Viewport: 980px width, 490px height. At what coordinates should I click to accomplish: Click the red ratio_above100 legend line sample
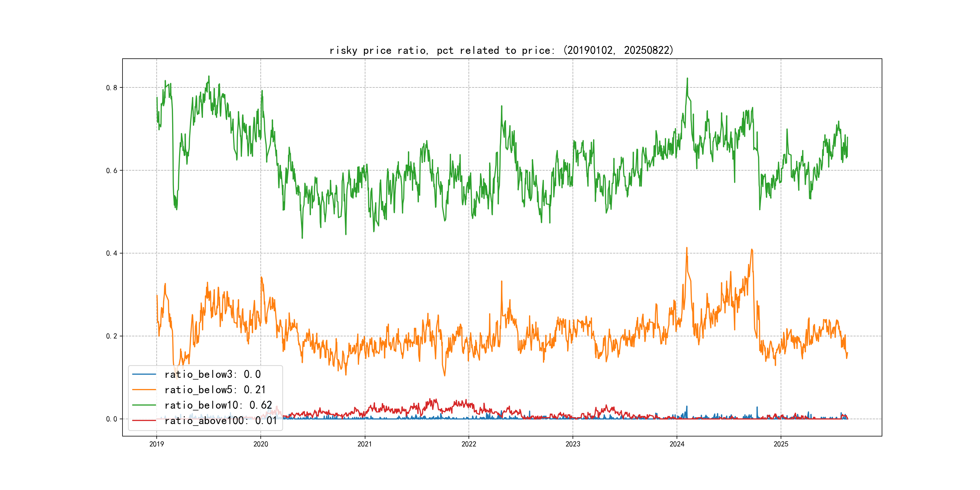pos(144,420)
